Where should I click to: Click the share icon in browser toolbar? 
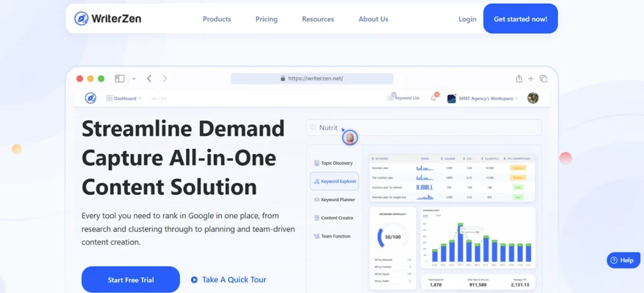(519, 79)
